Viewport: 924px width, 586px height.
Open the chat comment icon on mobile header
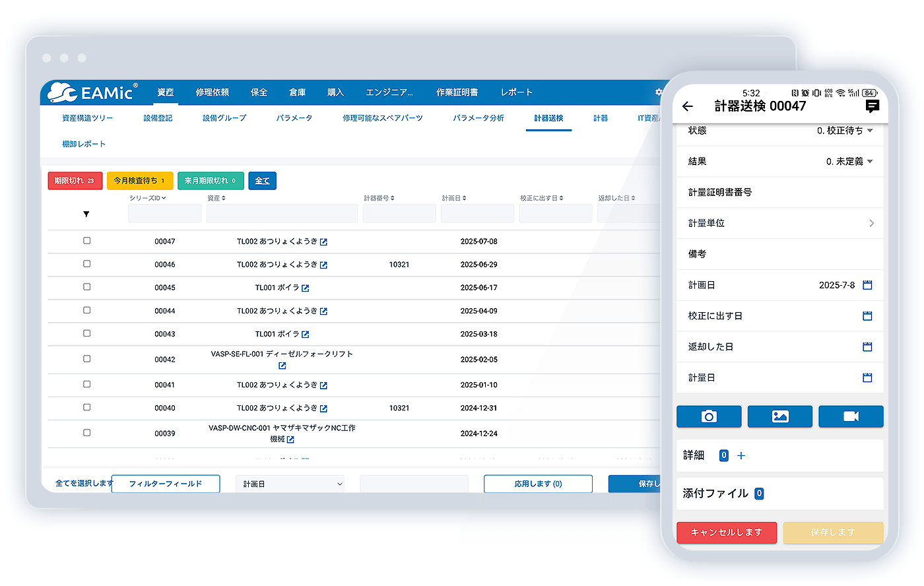tap(872, 106)
